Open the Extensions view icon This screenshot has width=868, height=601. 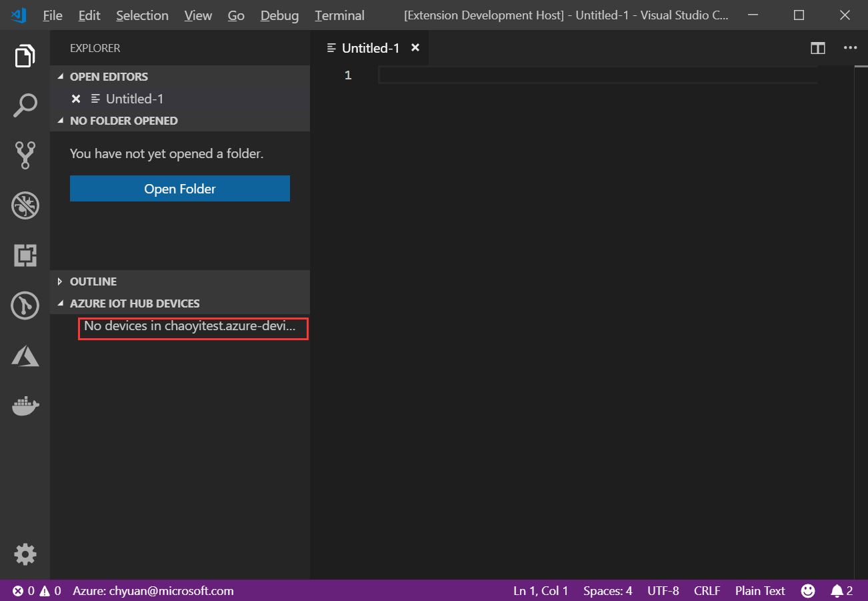25,255
